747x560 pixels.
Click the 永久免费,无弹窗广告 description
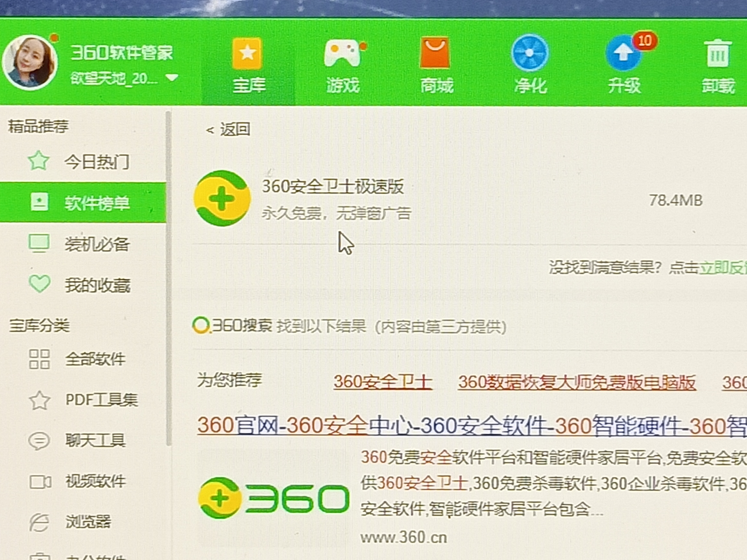tap(336, 214)
